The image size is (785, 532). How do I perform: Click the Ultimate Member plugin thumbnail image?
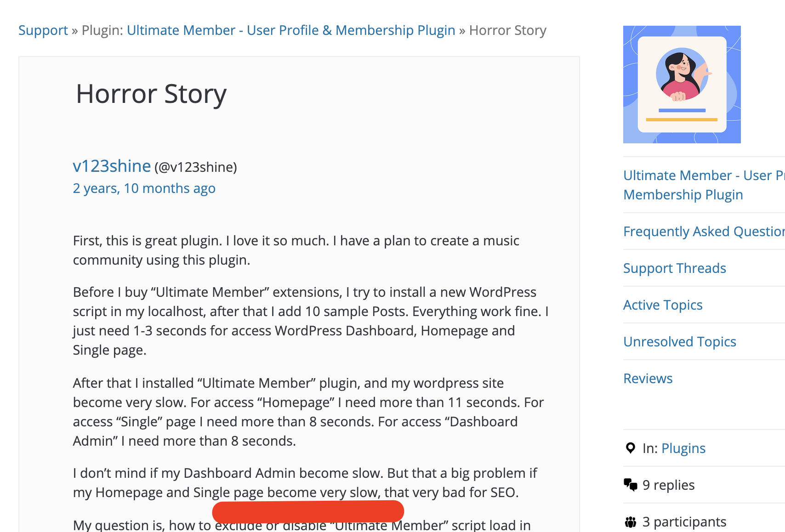(x=682, y=85)
